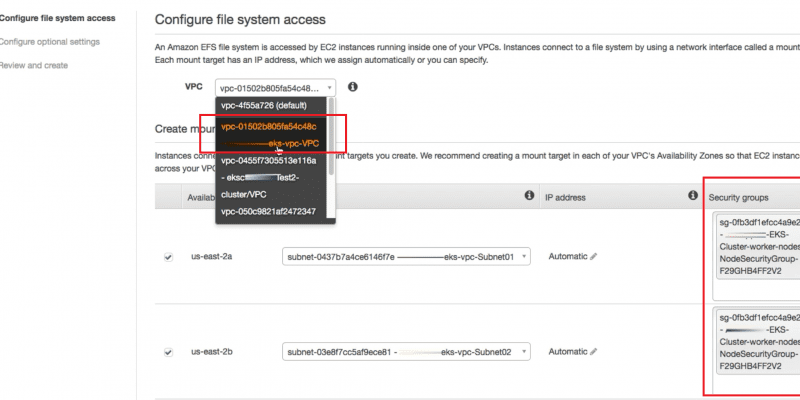
Task: Click the IP address column header text
Action: [x=565, y=197]
